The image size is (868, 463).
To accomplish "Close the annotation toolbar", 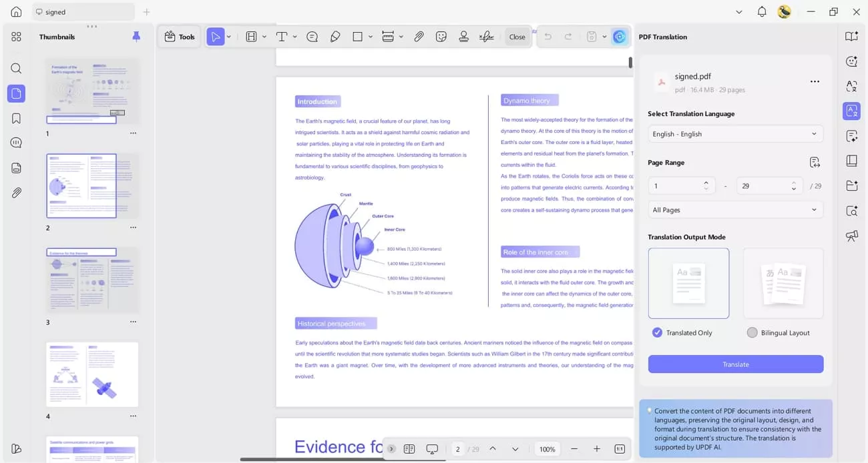I will pos(517,37).
